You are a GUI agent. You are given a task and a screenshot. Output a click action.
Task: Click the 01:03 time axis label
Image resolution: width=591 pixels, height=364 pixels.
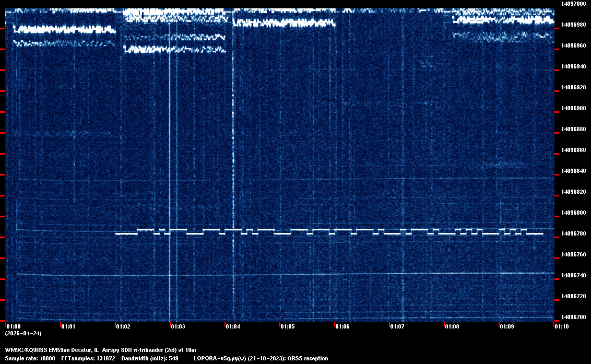178,326
